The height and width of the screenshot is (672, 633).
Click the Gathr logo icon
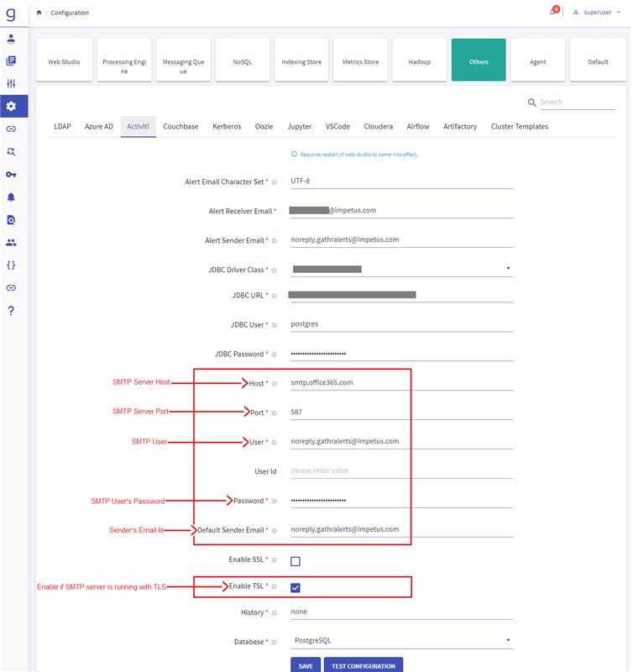click(x=11, y=13)
